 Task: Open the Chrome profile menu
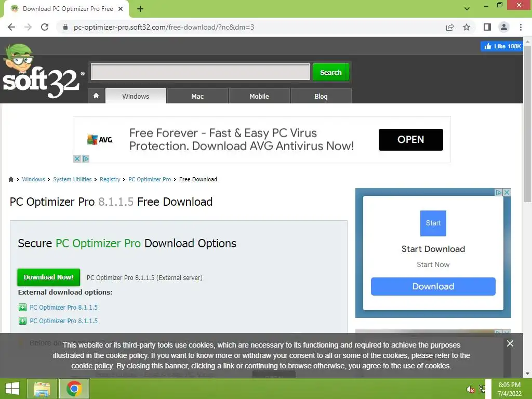pos(504,27)
